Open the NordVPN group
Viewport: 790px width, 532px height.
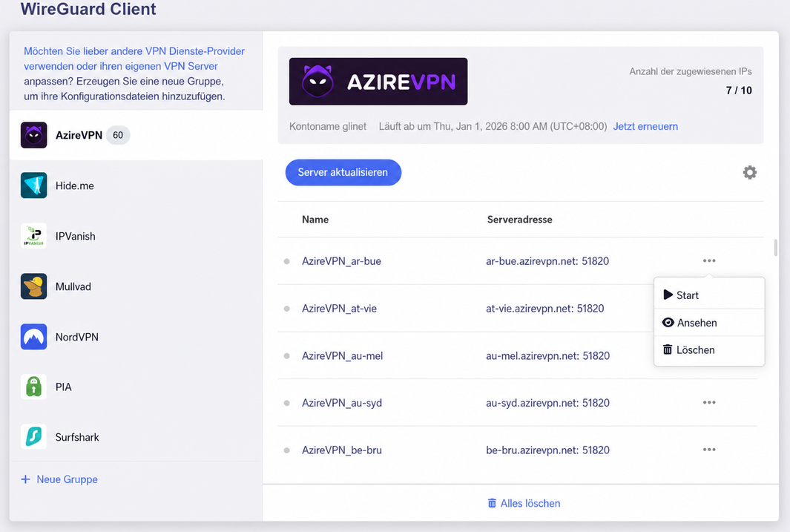(x=136, y=337)
